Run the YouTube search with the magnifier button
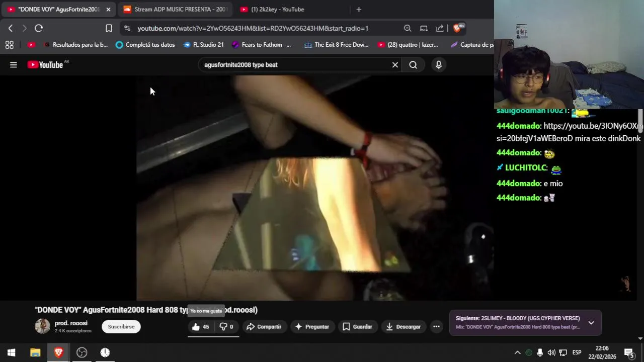This screenshot has height=362, width=644. (x=413, y=64)
